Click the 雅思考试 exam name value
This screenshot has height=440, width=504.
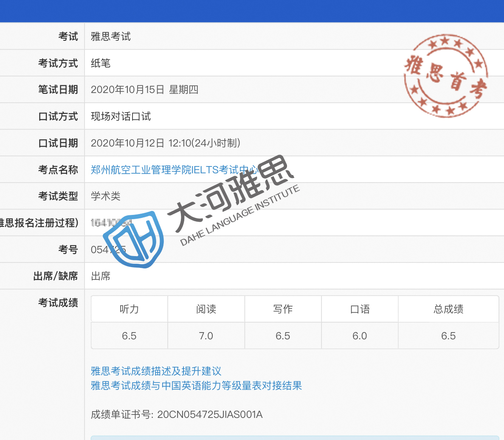point(111,37)
